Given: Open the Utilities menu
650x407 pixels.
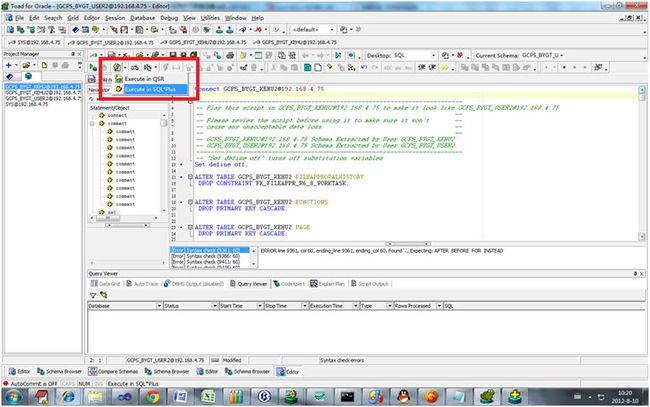Looking at the screenshot, I should [x=210, y=18].
